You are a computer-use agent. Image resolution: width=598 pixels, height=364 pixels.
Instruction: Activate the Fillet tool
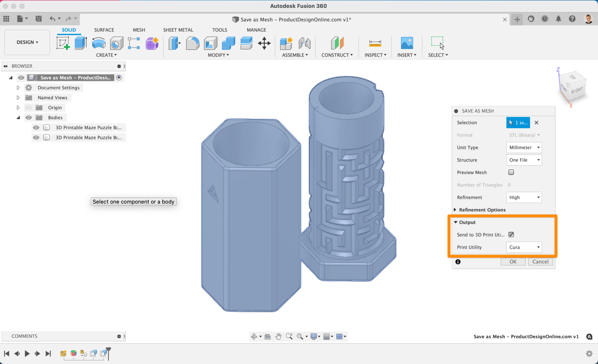pyautogui.click(x=192, y=43)
